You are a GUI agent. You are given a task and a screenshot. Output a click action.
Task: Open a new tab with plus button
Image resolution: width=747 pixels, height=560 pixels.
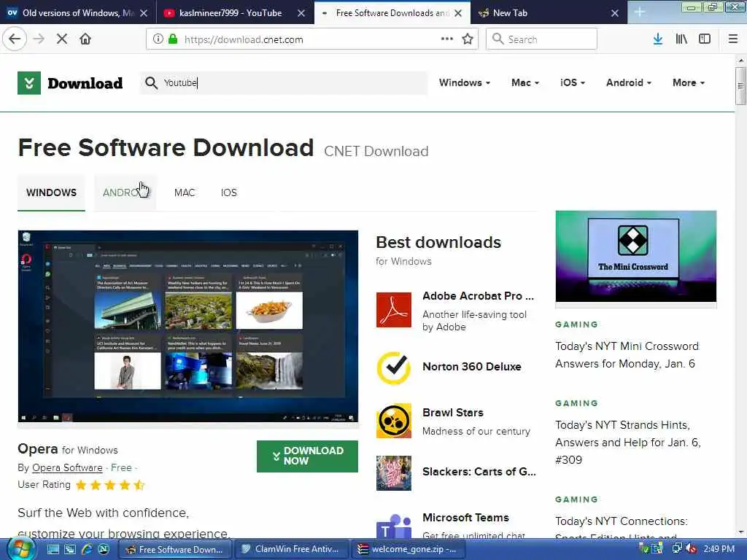tap(640, 12)
